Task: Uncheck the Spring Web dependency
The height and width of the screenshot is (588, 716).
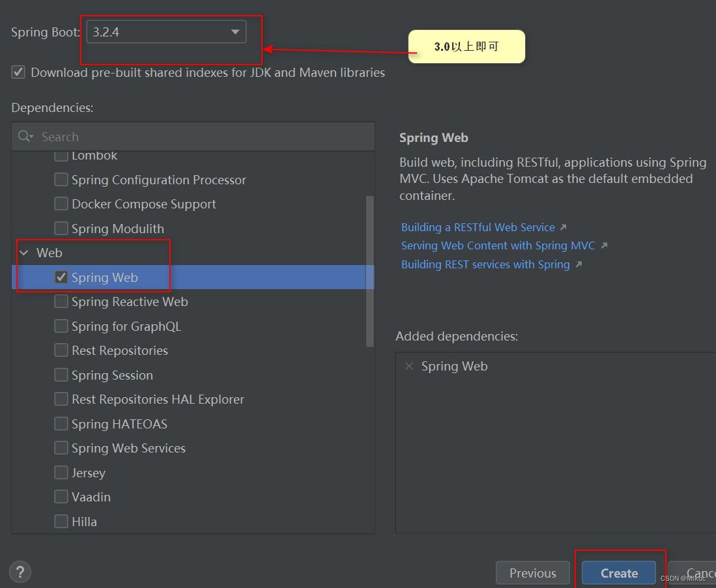Action: tap(61, 277)
